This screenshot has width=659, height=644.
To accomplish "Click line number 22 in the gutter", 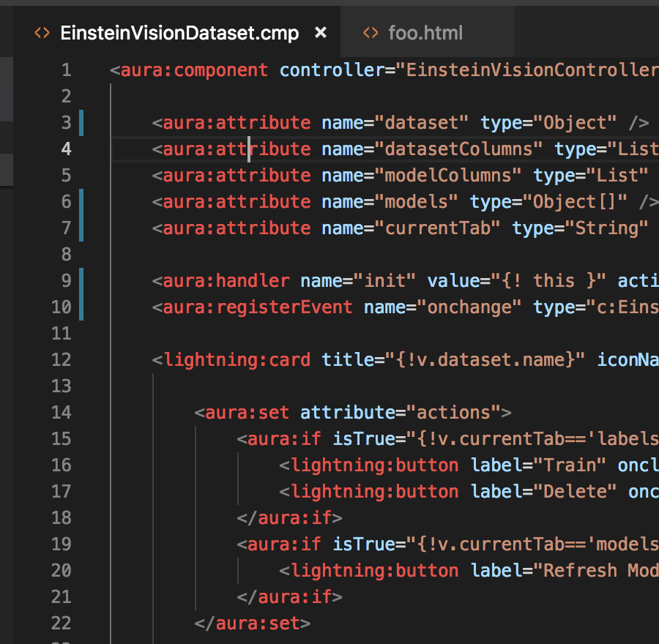I will 62,623.
